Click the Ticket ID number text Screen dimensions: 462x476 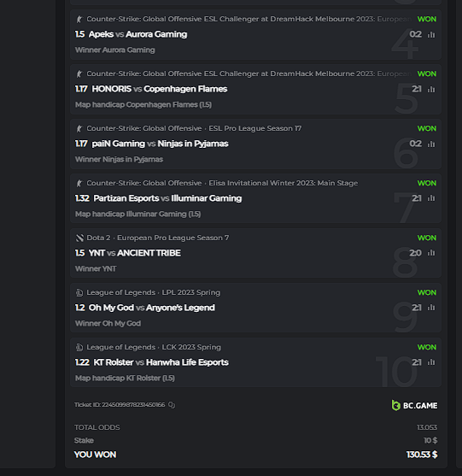tap(133, 405)
